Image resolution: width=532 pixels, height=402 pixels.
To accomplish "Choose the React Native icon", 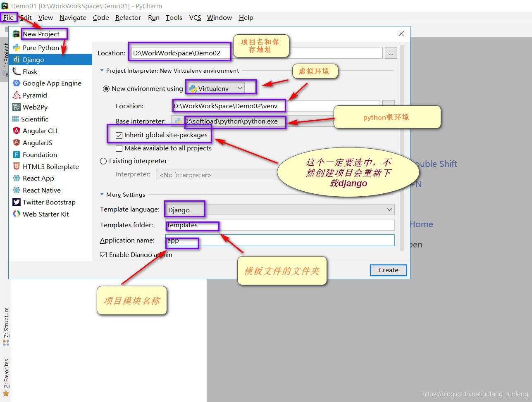I will tap(17, 190).
